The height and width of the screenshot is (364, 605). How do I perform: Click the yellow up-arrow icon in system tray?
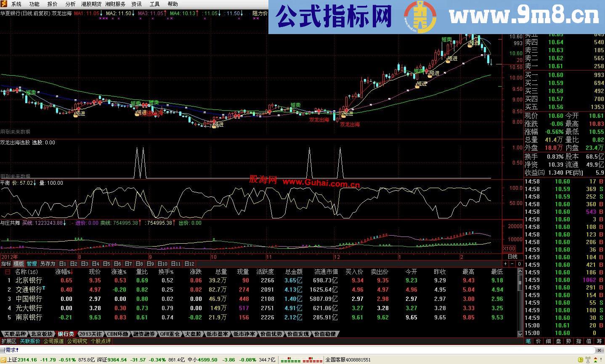click(581, 359)
